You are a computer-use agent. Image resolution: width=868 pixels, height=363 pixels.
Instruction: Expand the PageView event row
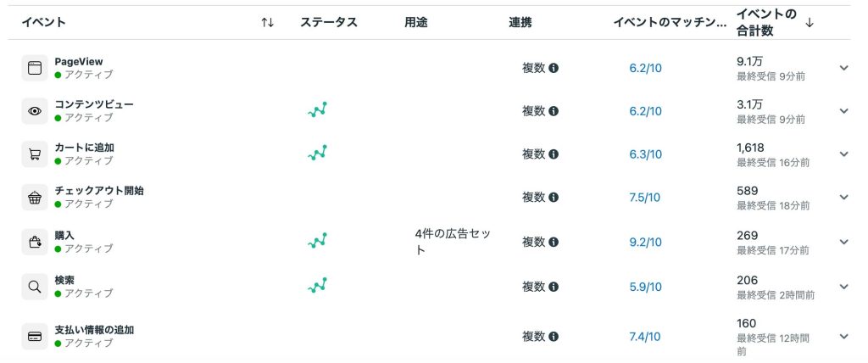(x=843, y=68)
